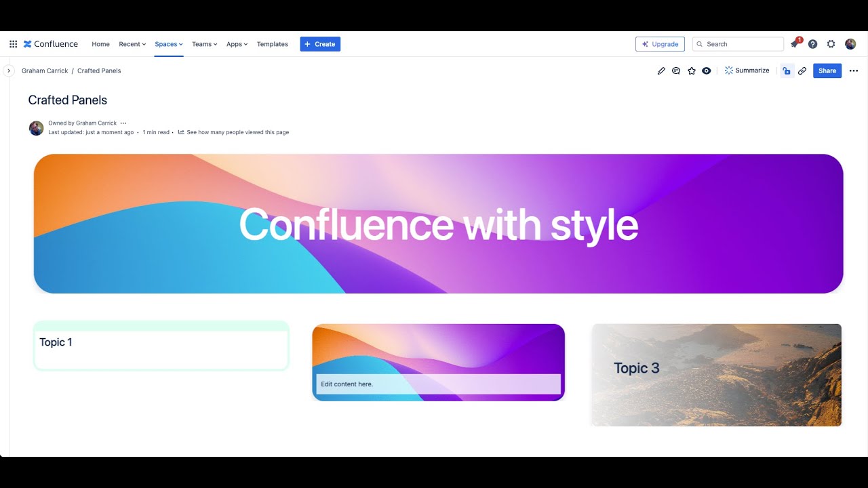Open Templates in the navigation

pos(273,44)
